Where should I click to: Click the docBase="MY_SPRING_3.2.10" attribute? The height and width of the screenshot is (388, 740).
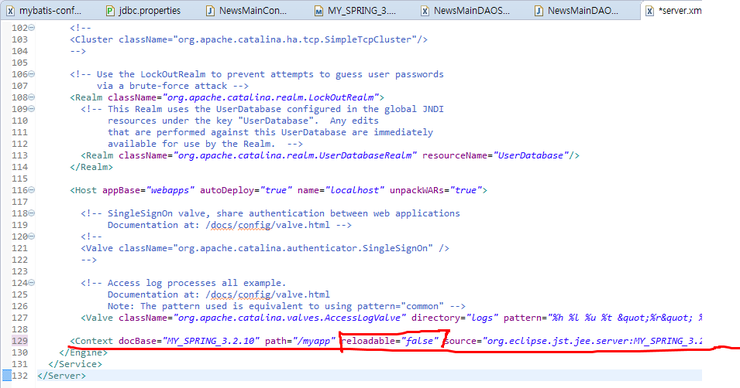click(189, 341)
